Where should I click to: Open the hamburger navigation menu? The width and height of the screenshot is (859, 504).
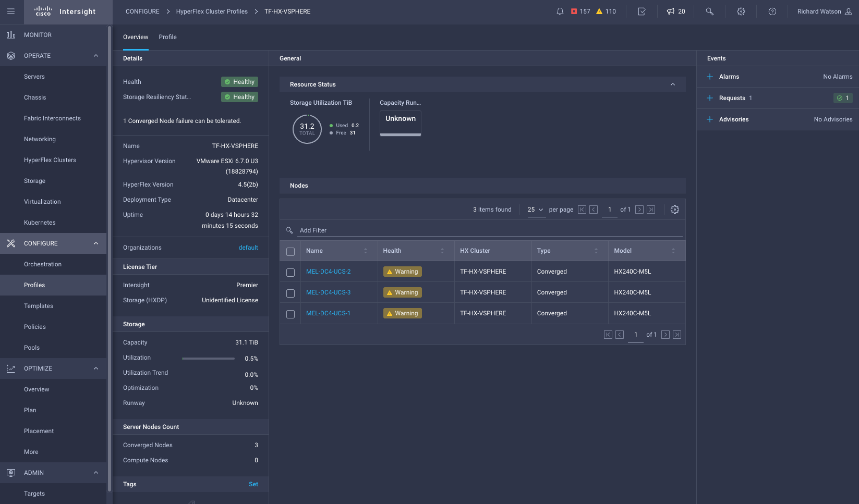11,11
